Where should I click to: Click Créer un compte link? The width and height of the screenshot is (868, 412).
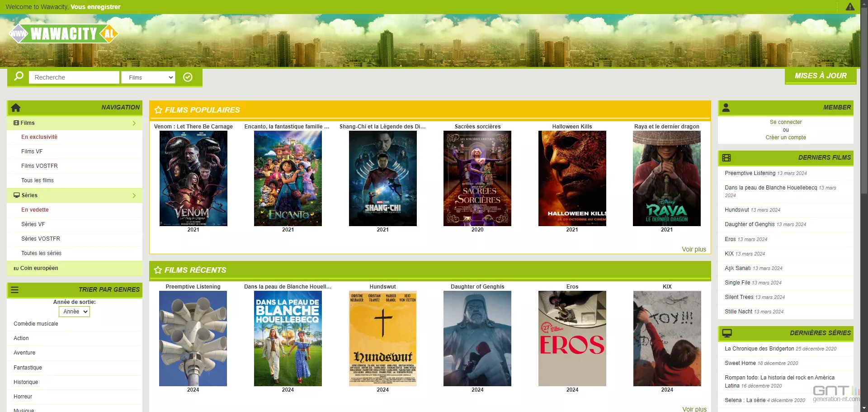point(786,137)
